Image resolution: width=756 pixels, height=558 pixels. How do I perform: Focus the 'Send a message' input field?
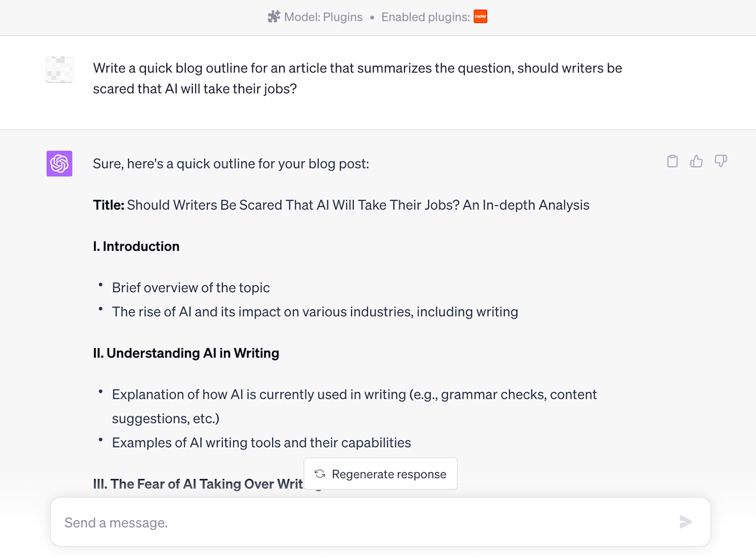click(x=367, y=522)
